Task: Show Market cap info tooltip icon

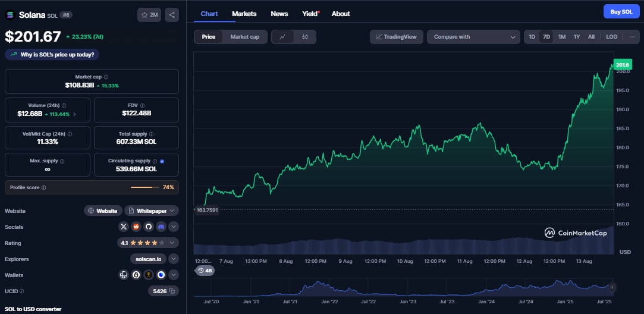Action: 106,77
